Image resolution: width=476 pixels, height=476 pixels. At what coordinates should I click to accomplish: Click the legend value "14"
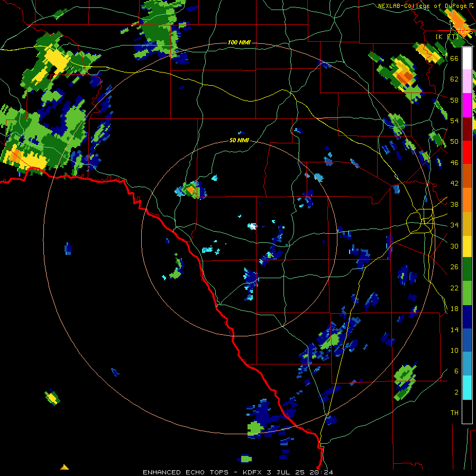454,329
